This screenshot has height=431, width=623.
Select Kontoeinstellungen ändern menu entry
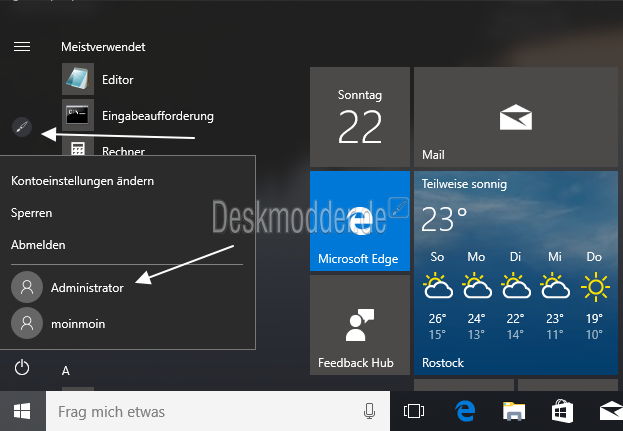click(82, 181)
